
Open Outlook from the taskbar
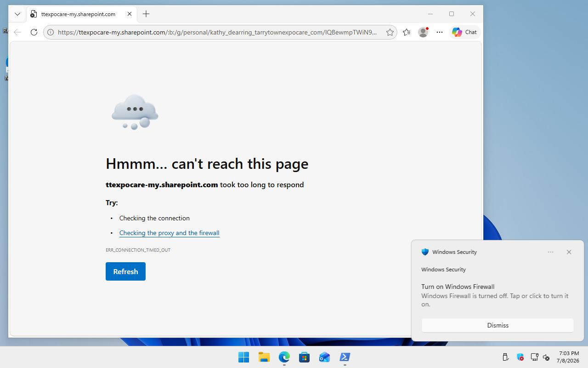tap(324, 357)
